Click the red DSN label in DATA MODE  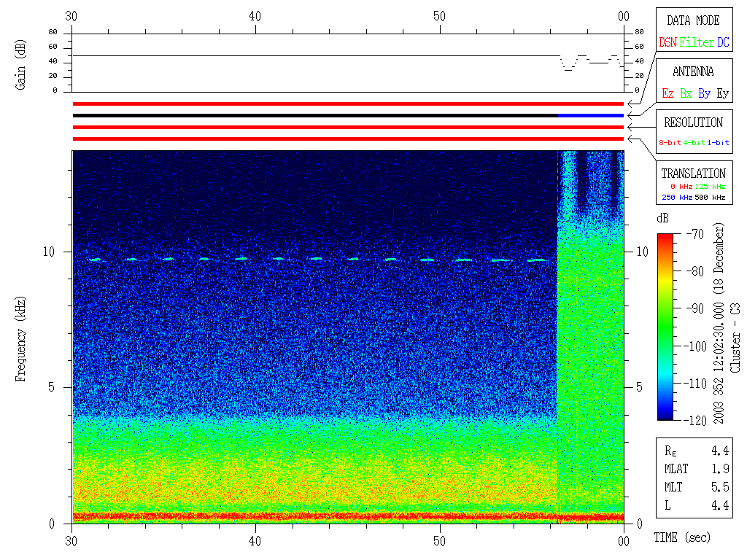[x=667, y=43]
